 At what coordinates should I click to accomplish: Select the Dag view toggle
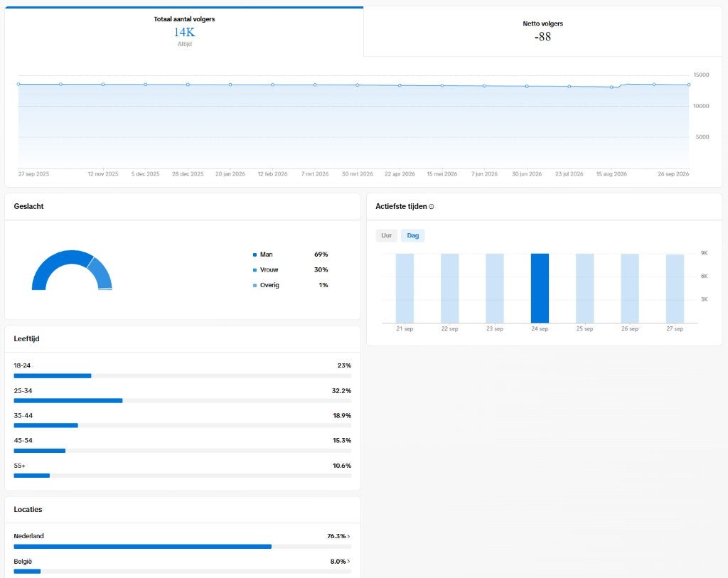point(413,235)
